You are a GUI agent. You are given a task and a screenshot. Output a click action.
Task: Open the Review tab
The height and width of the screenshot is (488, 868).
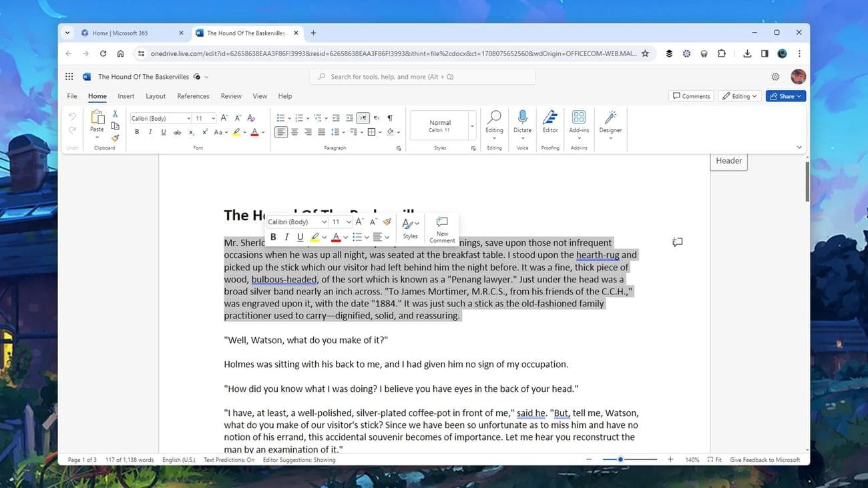[230, 95]
